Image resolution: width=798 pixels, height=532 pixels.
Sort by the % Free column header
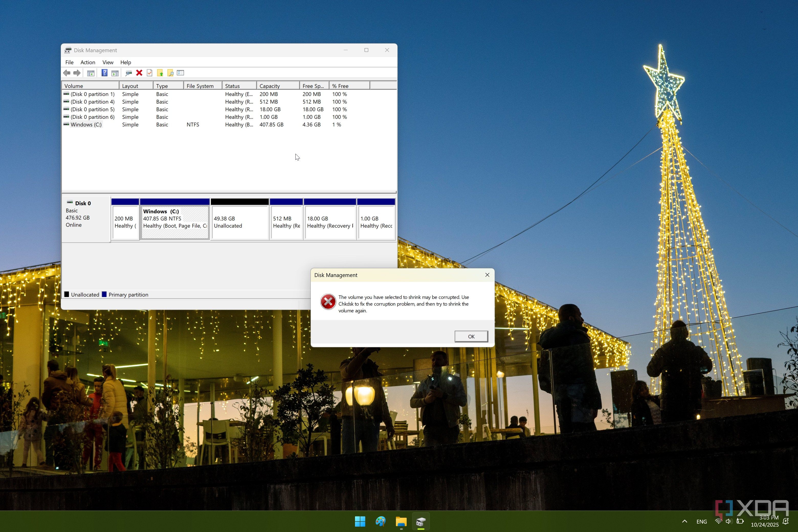pos(349,86)
